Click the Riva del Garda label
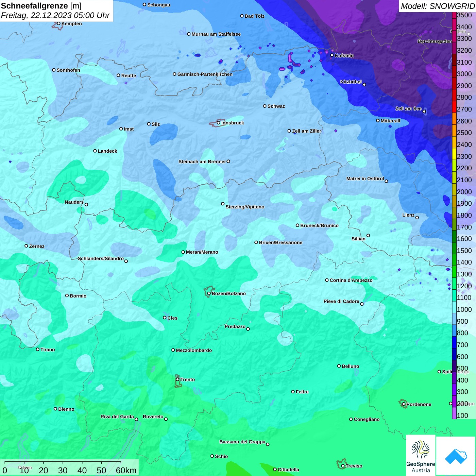The image size is (476, 476). pos(117,417)
